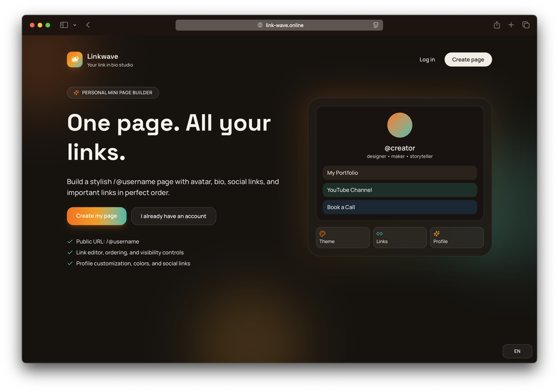The height and width of the screenshot is (392, 559).
Task: Expand the sidebar dropdown chevron
Action: click(75, 25)
